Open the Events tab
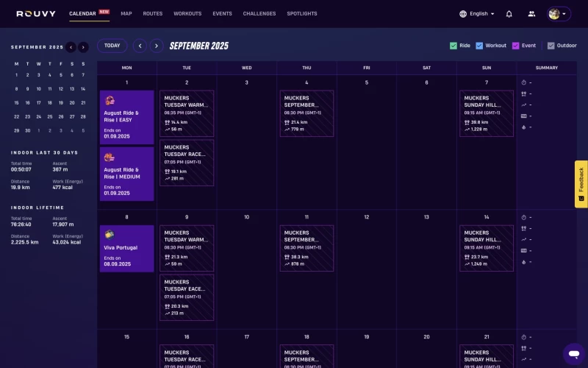This screenshot has width=588, height=368. click(223, 13)
